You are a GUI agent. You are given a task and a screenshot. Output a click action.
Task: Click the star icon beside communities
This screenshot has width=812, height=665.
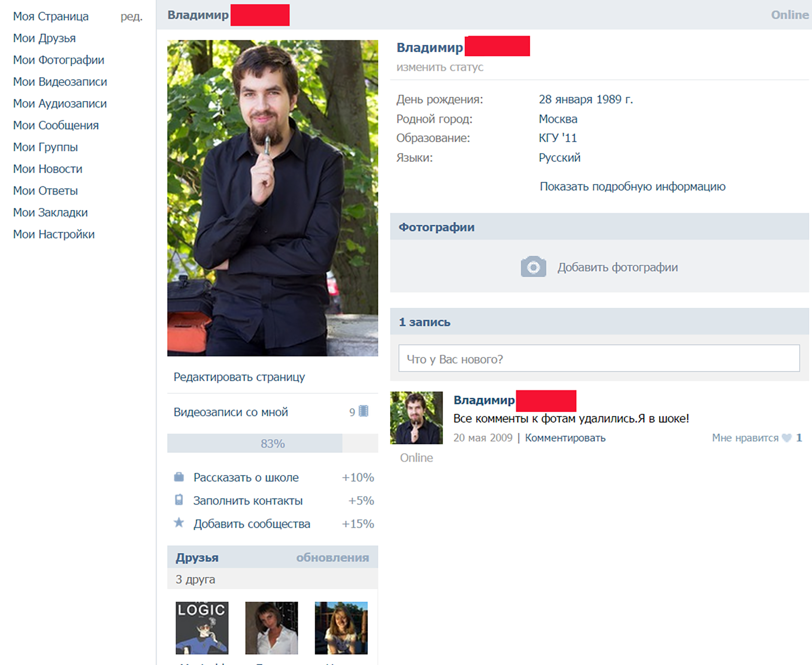click(179, 522)
